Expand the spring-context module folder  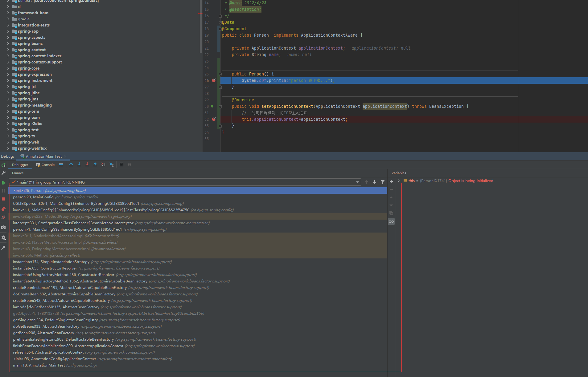tap(8, 50)
